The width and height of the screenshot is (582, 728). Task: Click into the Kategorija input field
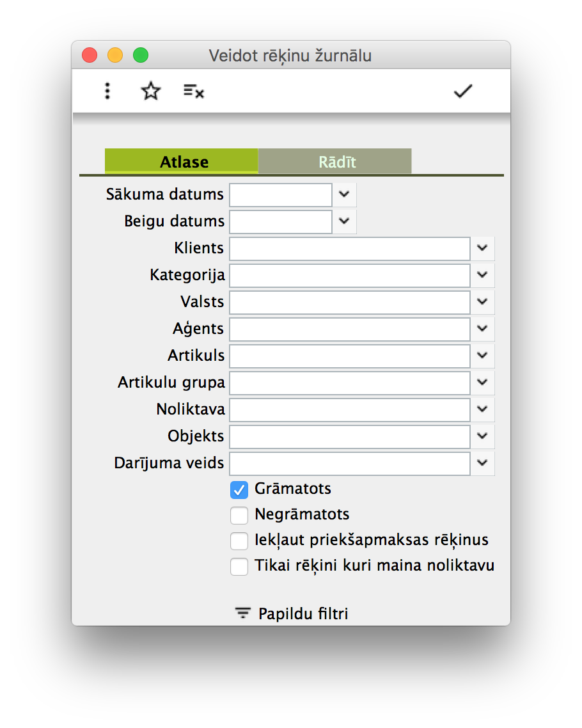click(x=350, y=275)
